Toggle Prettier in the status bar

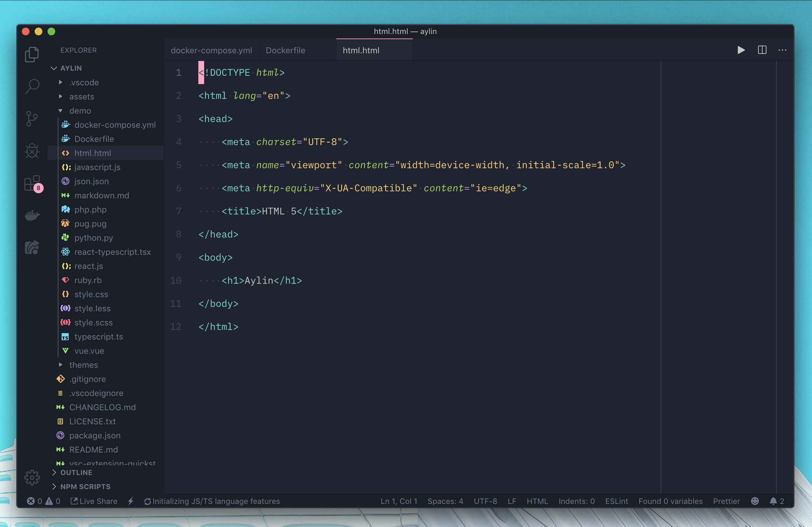click(726, 501)
